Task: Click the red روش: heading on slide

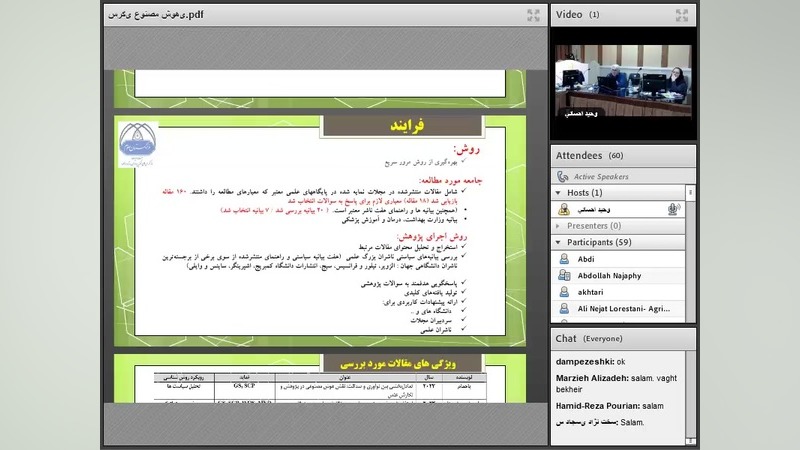Action: pos(467,149)
